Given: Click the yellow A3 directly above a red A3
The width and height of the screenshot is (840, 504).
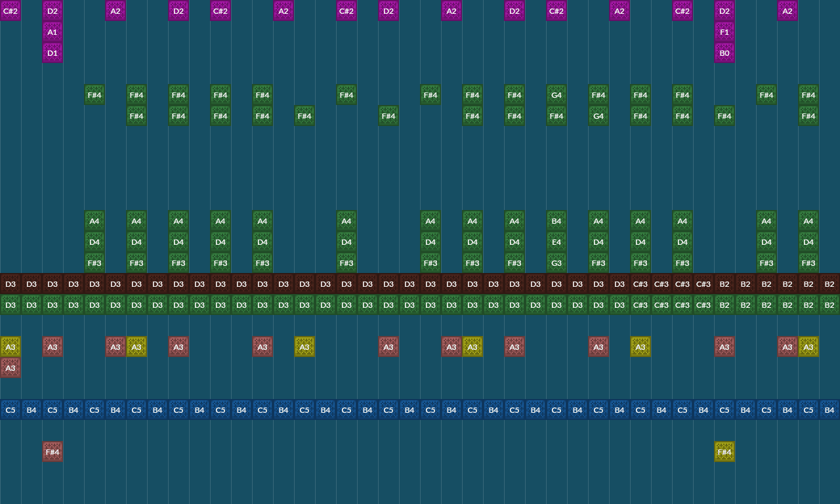Looking at the screenshot, I should (x=10, y=347).
